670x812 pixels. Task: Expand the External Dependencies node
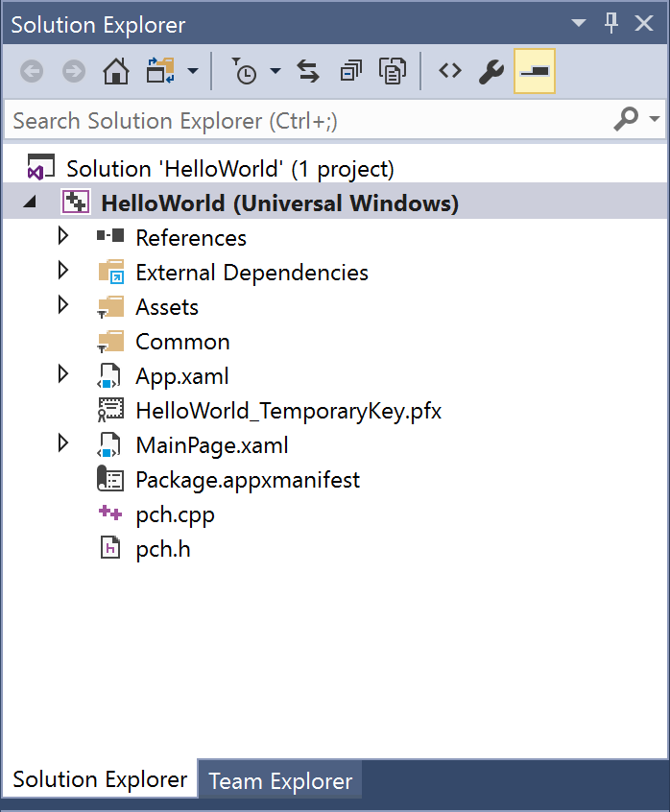63,271
